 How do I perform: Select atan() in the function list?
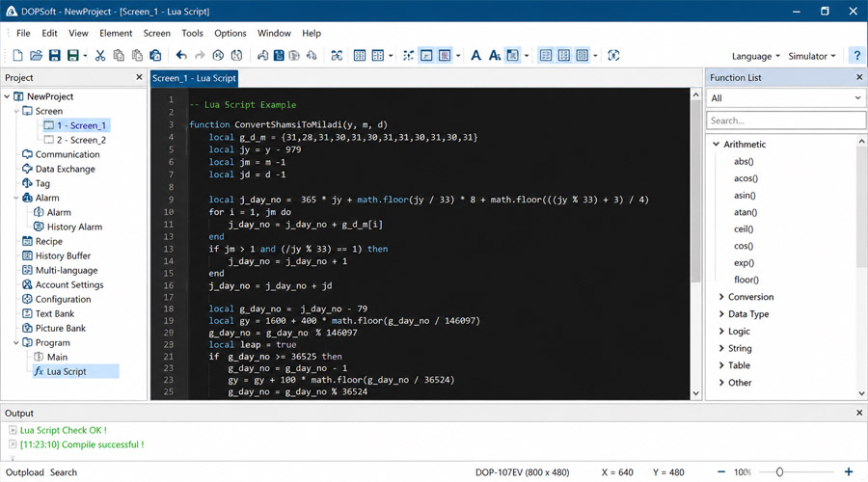tap(746, 212)
